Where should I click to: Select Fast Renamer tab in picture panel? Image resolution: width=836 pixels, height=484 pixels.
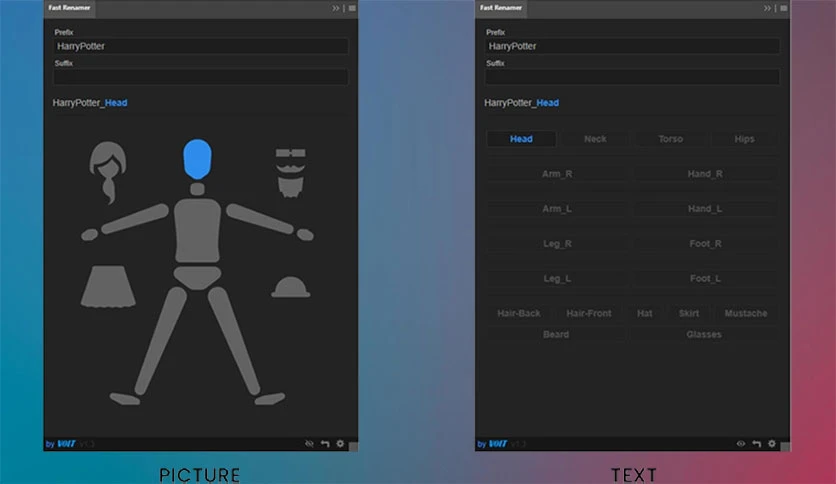click(x=69, y=8)
